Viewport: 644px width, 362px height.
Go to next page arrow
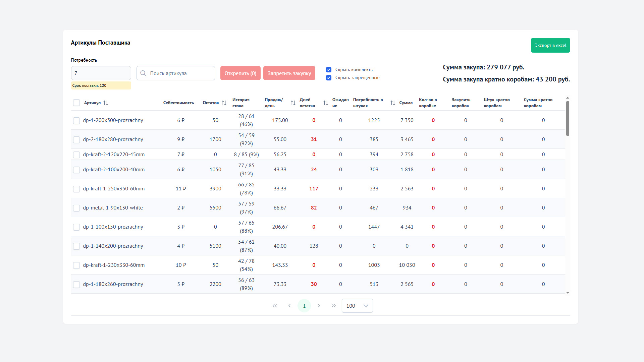click(x=319, y=306)
